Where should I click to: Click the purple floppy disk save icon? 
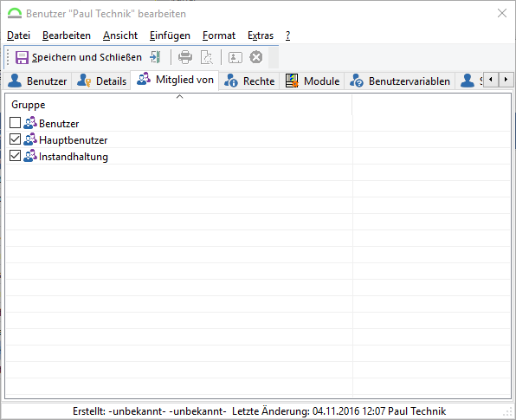pos(22,58)
